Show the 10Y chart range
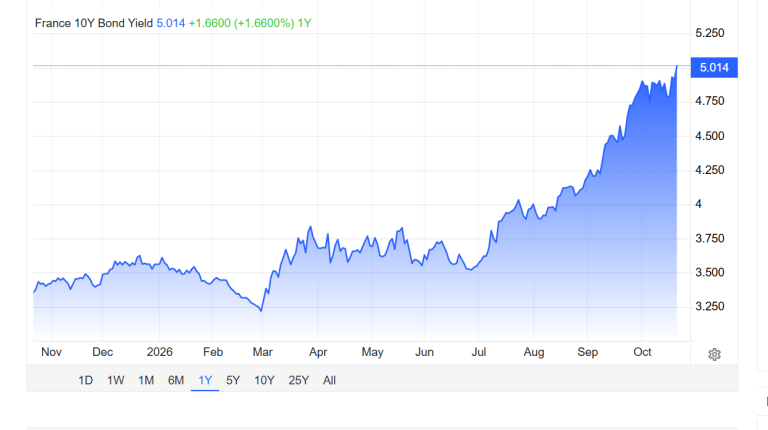 tap(264, 380)
